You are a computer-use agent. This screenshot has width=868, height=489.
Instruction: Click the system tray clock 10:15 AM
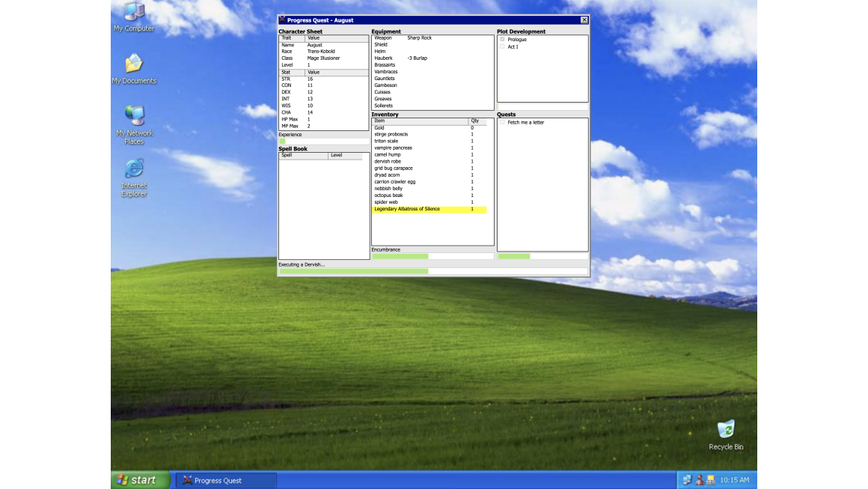tap(735, 480)
